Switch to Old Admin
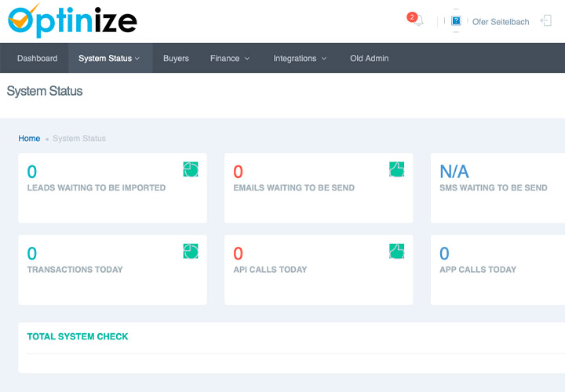Image resolution: width=565 pixels, height=392 pixels. point(370,58)
